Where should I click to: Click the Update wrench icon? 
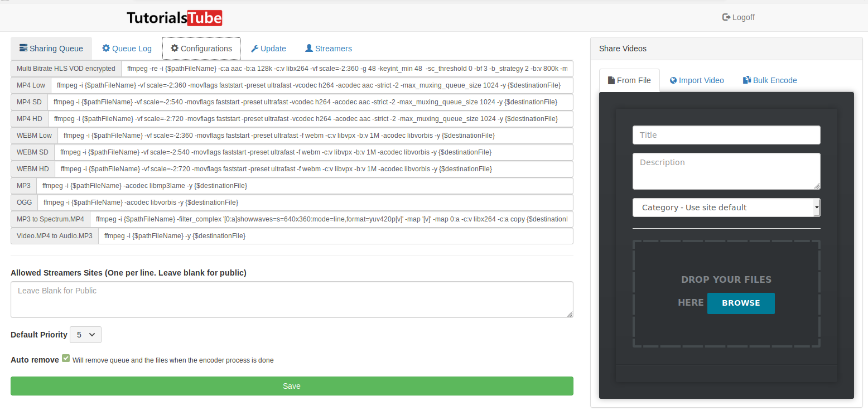pyautogui.click(x=254, y=49)
